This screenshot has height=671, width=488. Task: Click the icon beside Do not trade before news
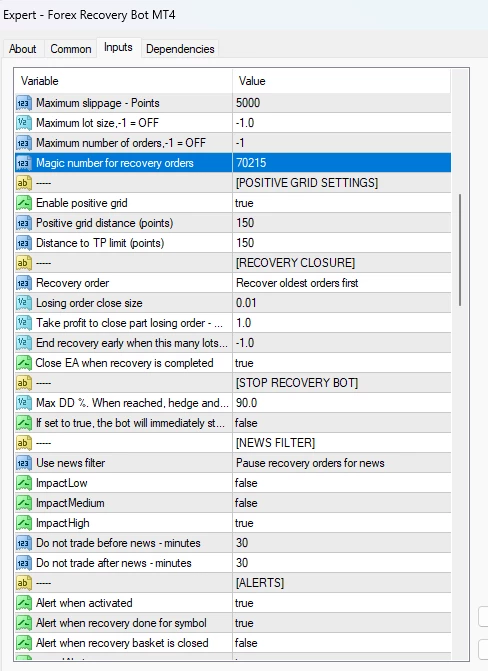(24, 543)
